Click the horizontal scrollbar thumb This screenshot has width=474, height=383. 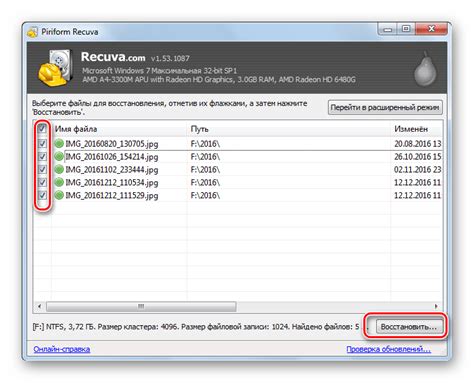pos(141,306)
